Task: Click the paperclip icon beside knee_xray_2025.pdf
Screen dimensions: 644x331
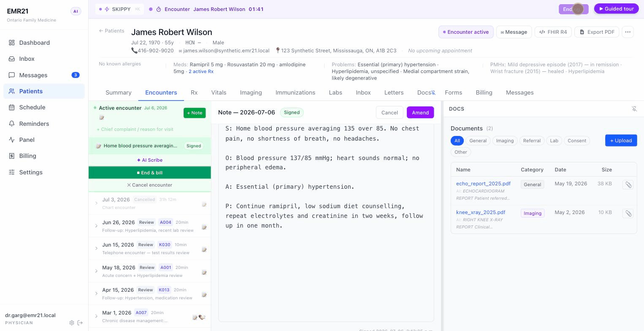Action: click(628, 213)
